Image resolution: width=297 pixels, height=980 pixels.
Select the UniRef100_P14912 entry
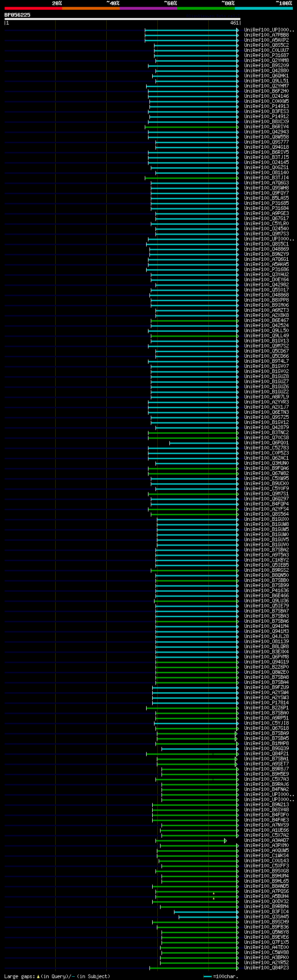(266, 116)
